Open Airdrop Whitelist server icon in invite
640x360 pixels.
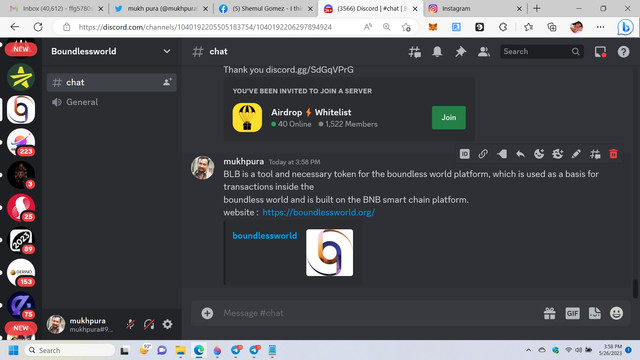point(247,118)
